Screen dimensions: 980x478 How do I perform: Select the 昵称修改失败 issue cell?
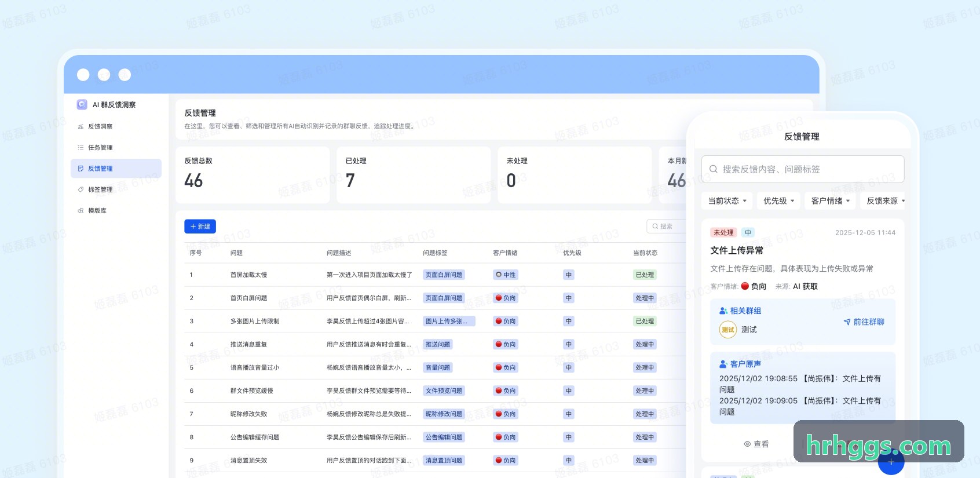click(248, 414)
